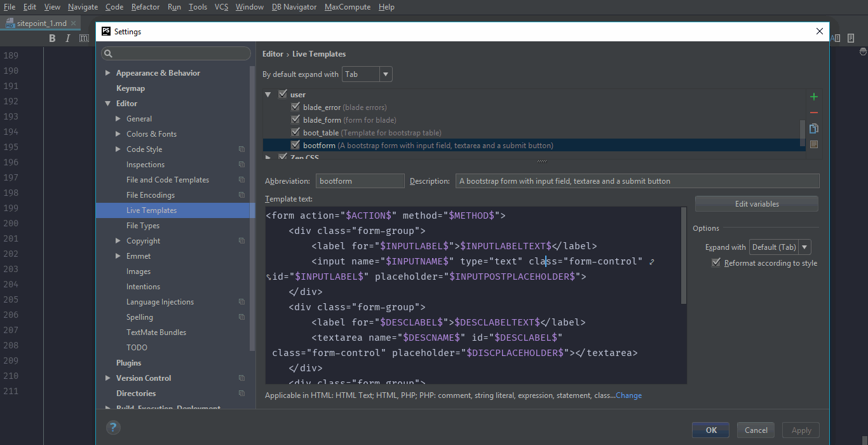Uncheck the blade_error template checkbox

(x=295, y=107)
